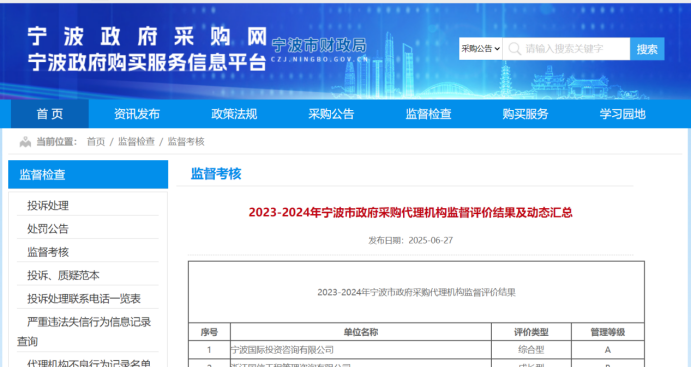
Task: Open 投诉处理 in the sidebar
Action: (48, 205)
